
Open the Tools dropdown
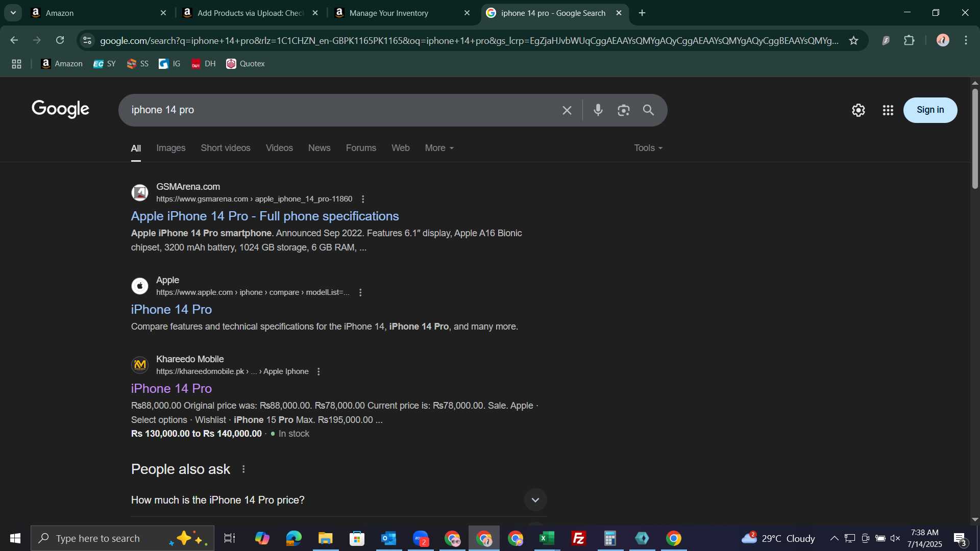tap(648, 148)
